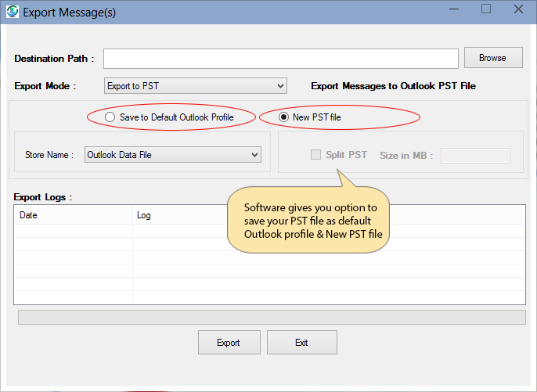Screen dimensions: 537x392
Task: Minimize the Export Message(s) window
Action: [452, 10]
